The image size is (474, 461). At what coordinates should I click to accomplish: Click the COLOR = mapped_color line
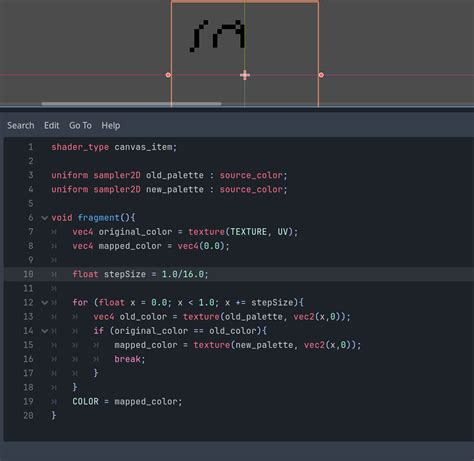(127, 401)
